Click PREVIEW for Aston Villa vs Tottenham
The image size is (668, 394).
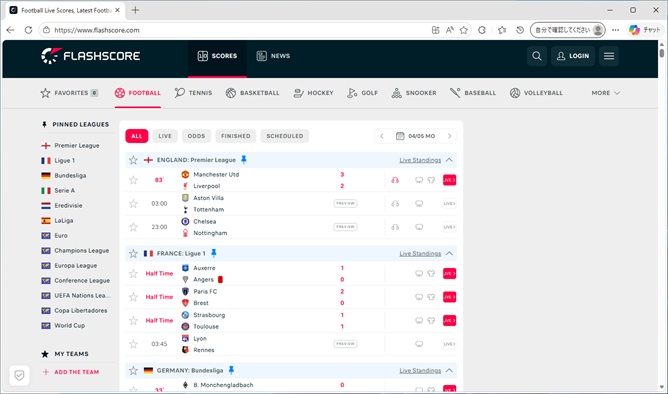tap(346, 204)
